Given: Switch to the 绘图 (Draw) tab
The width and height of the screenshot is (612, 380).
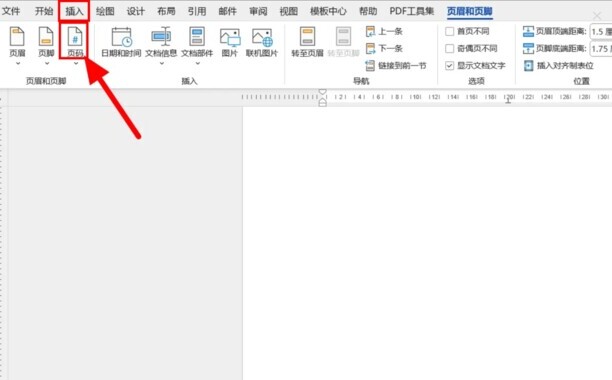Looking at the screenshot, I should [105, 11].
